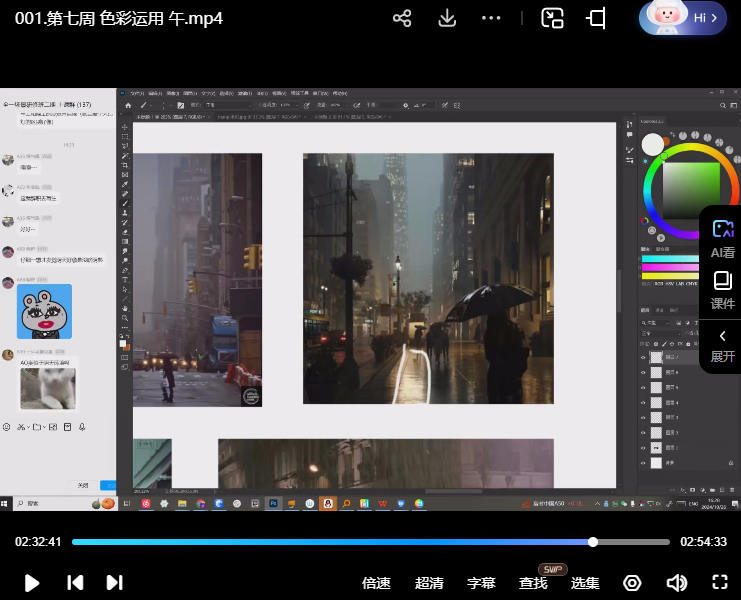Viewport: 741px width, 600px height.
Task: Enter fullscreen mode
Action: coord(719,583)
